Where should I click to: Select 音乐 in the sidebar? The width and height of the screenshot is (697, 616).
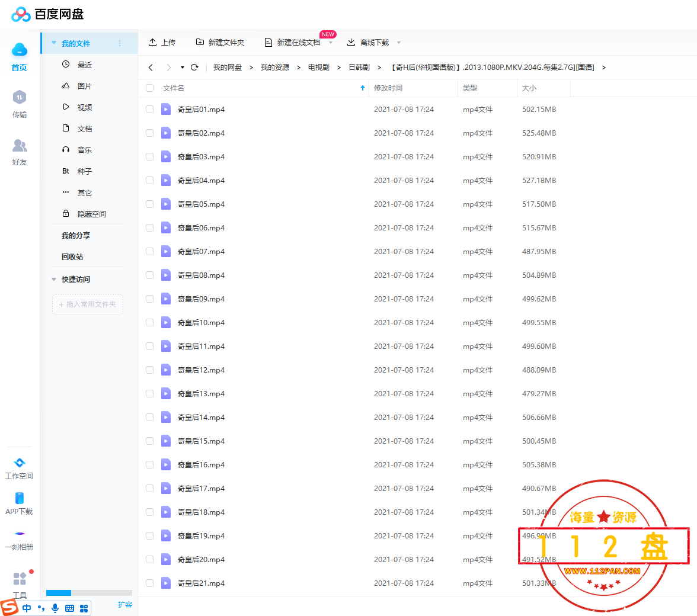click(x=84, y=150)
